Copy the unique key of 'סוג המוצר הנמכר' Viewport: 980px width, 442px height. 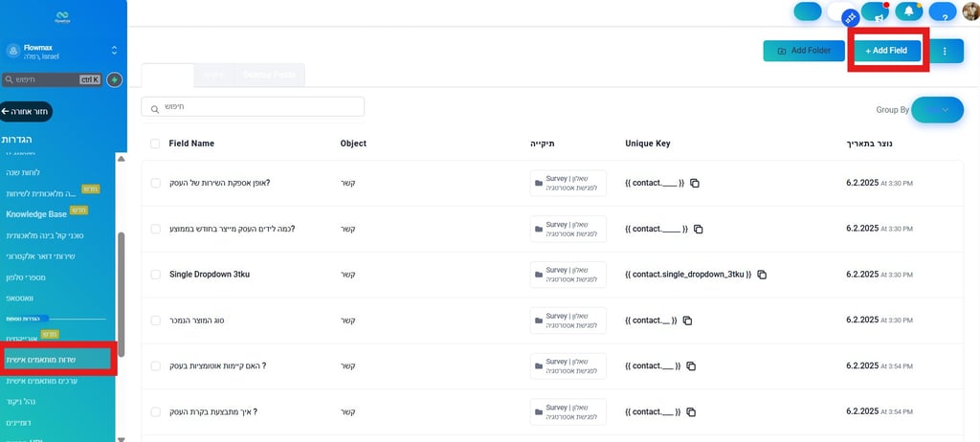687,320
